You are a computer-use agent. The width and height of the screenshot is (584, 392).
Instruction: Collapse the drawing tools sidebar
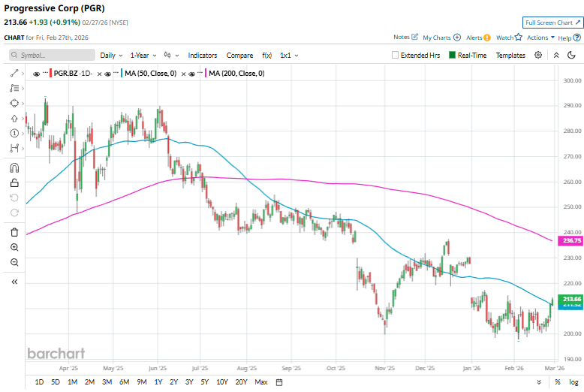pos(14,282)
